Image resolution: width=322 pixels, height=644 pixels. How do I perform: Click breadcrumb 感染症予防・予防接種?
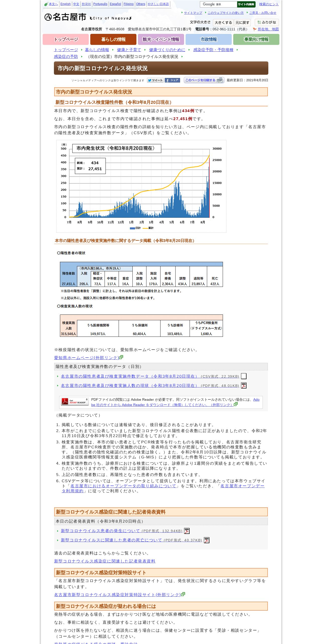click(213, 50)
